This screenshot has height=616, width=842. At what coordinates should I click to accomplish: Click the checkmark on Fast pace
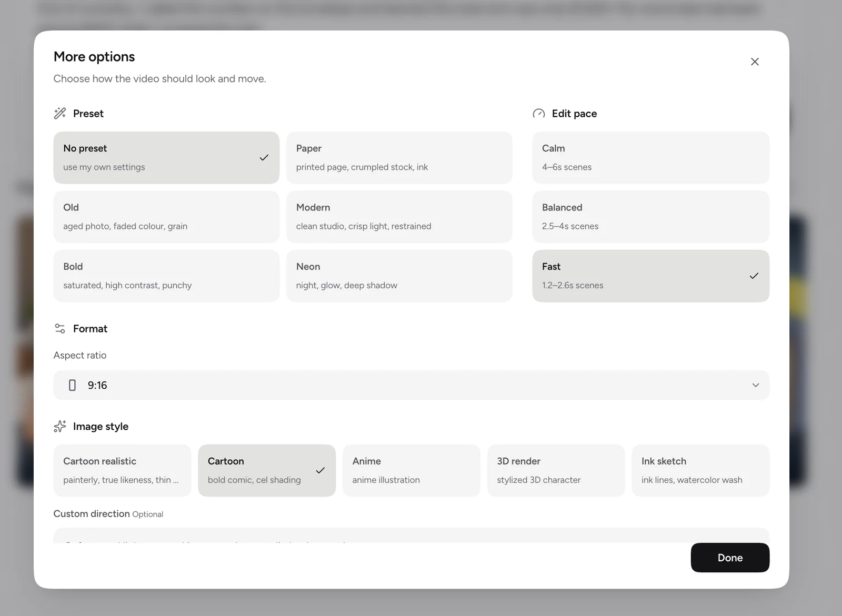point(754,276)
